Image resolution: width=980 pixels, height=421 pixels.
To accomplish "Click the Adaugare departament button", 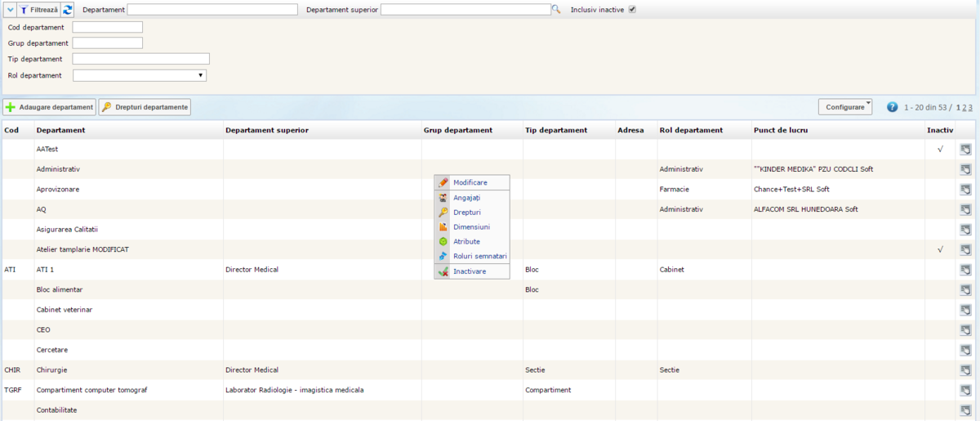I will tap(50, 107).
